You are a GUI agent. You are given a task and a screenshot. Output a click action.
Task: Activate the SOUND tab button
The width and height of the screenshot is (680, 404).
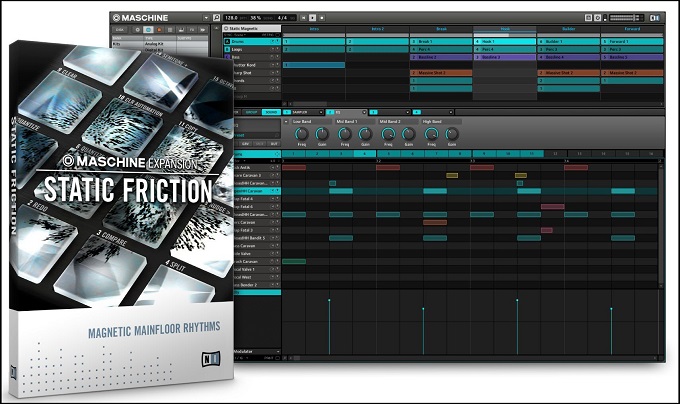[x=271, y=112]
